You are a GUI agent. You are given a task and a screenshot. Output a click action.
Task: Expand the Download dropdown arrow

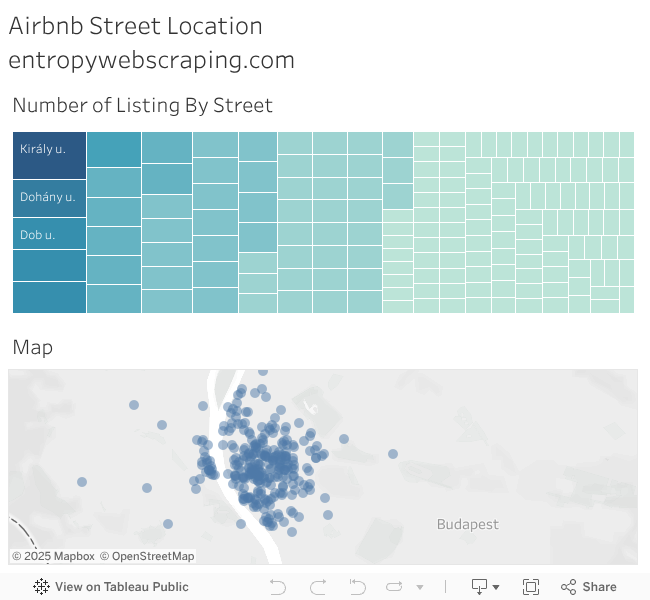click(496, 587)
